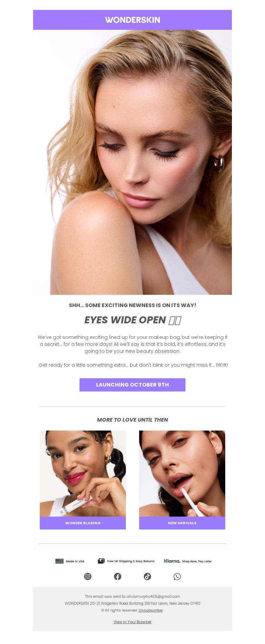
Task: Open the Instagram social icon
Action: [88, 576]
